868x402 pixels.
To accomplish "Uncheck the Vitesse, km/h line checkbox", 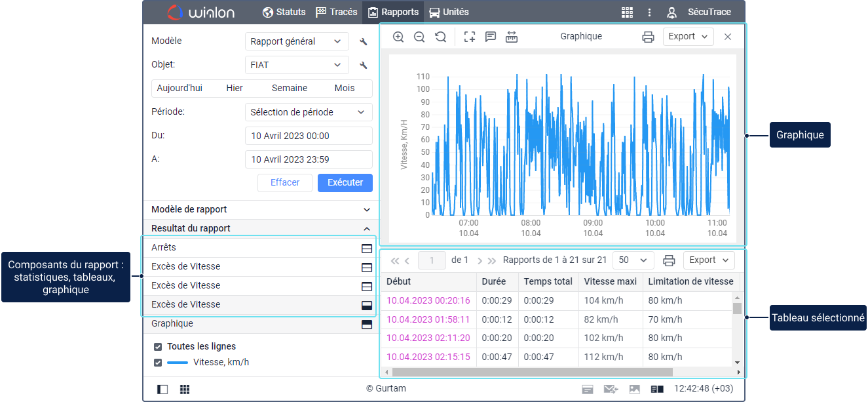I will point(157,363).
